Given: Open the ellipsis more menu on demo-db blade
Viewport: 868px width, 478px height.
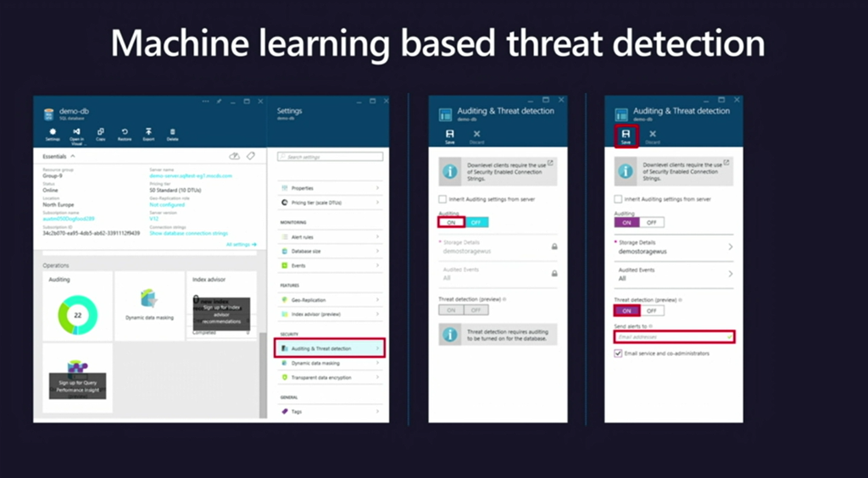Looking at the screenshot, I should [205, 101].
